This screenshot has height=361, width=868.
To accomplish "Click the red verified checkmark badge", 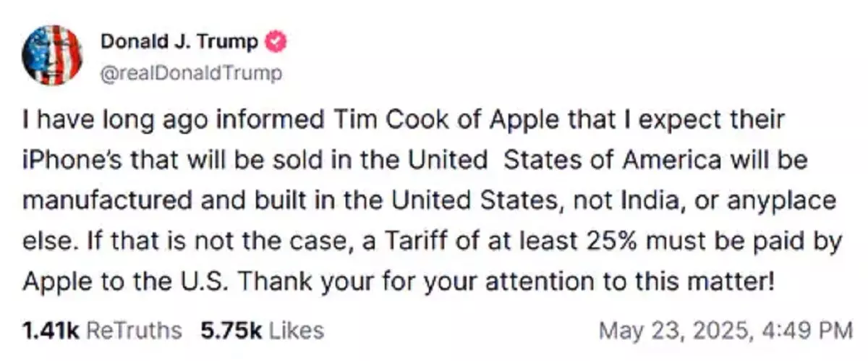I will 277,42.
